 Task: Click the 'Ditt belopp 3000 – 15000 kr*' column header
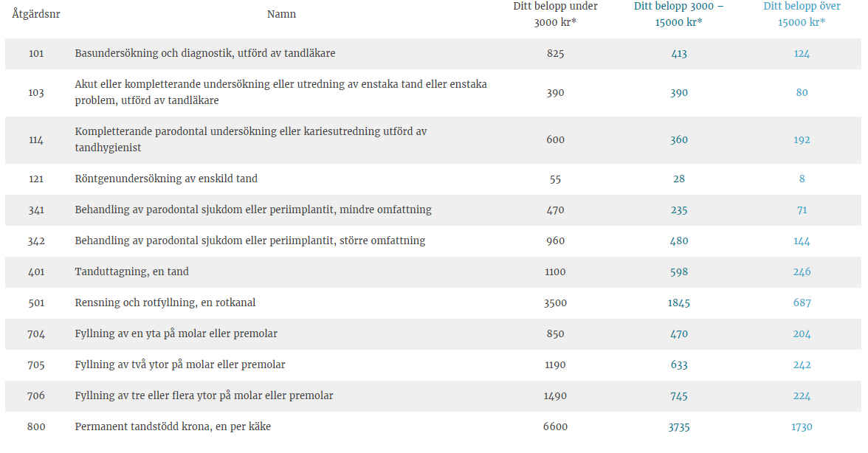pos(679,14)
